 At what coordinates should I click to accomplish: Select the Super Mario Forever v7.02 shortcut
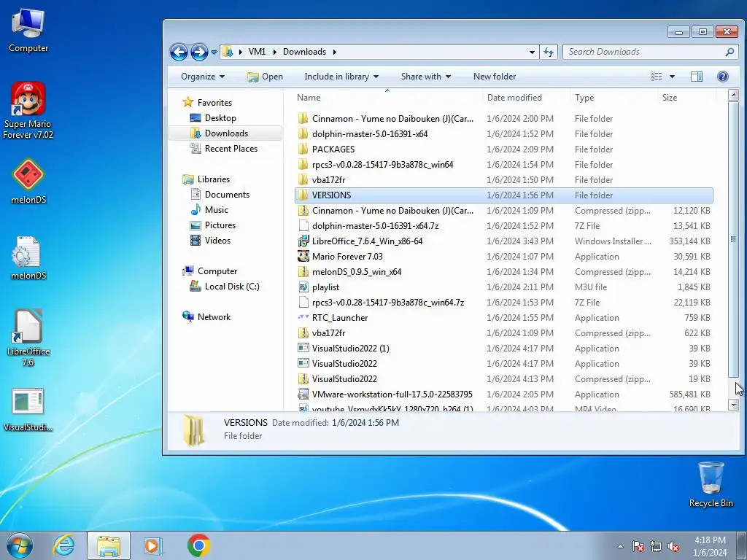point(28,111)
